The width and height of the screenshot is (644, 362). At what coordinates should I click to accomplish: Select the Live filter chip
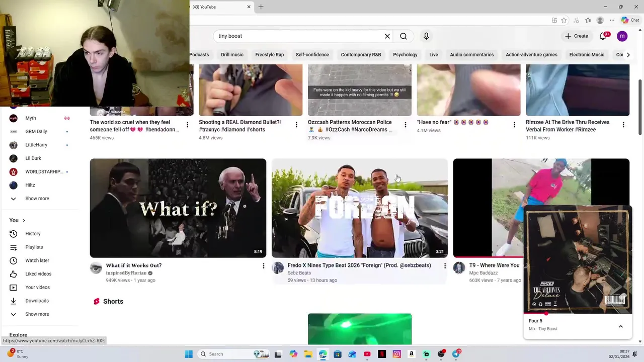pyautogui.click(x=434, y=55)
